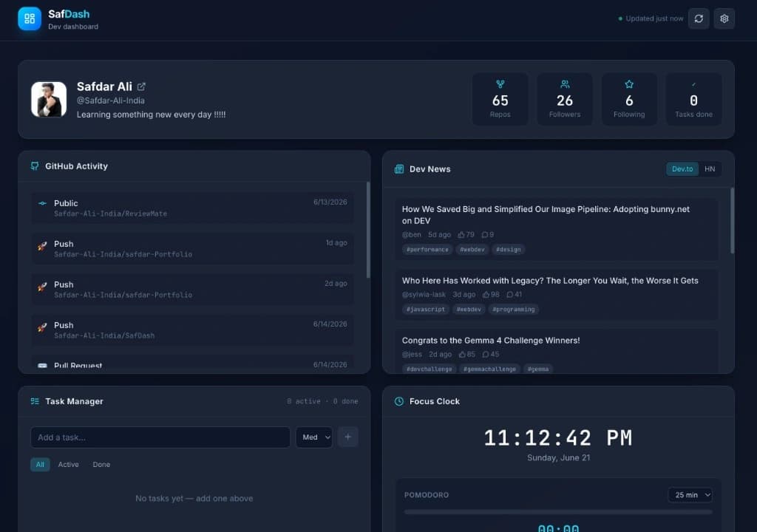Viewport: 757px width, 532px height.
Task: Click the Pull Request row icon
Action: [42, 366]
